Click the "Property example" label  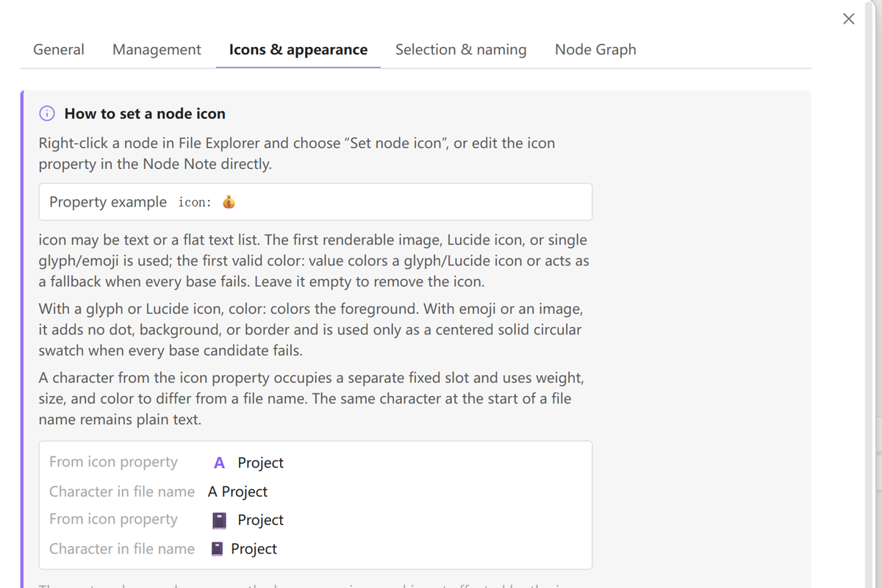point(108,202)
